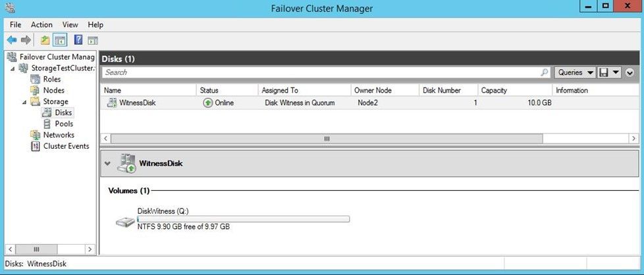Open the Help menu
Viewport: 644px width, 275px height.
coord(95,24)
